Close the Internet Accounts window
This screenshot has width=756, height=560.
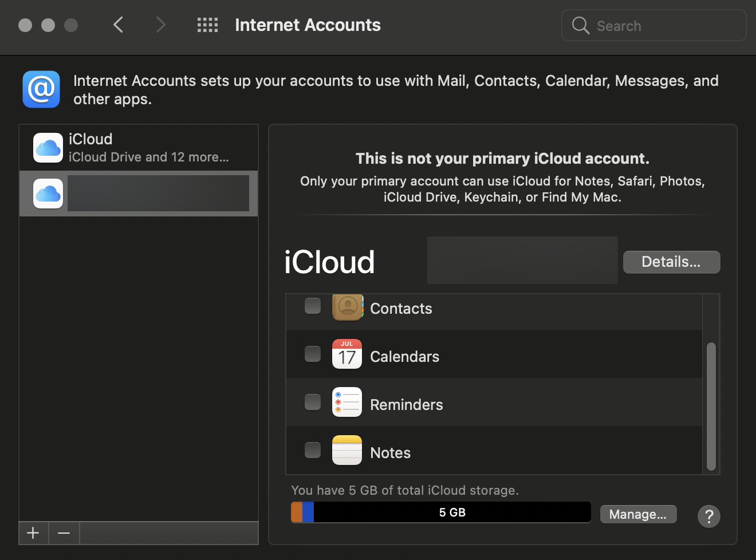pos(25,25)
